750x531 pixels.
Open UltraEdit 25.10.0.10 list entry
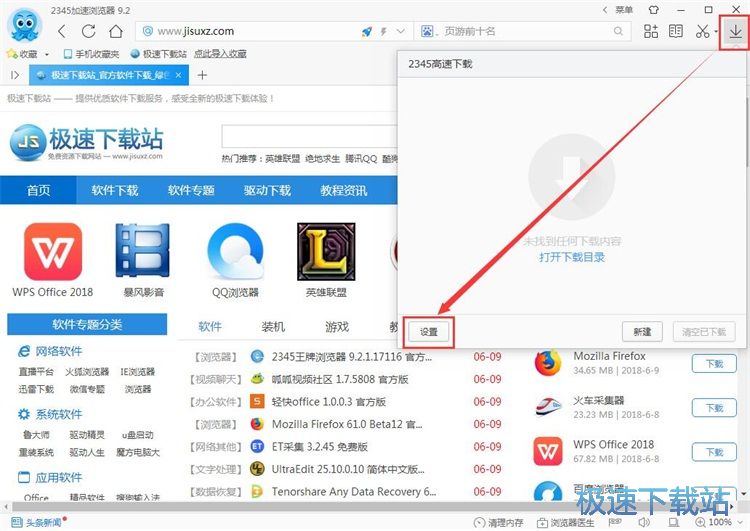tap(348, 469)
